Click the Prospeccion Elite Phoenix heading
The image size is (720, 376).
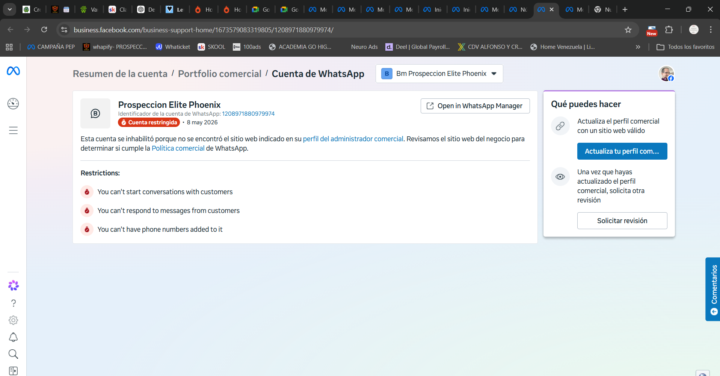coord(169,105)
